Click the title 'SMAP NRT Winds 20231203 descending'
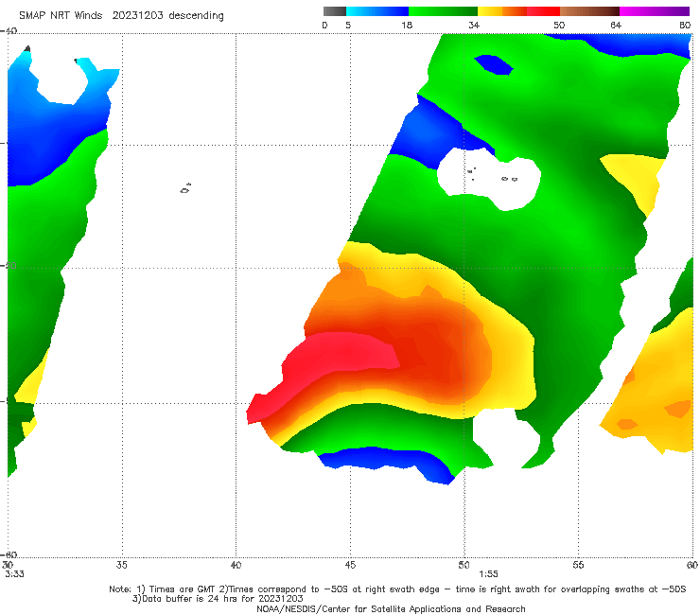Viewport: 700px width, 615px height. click(x=121, y=16)
